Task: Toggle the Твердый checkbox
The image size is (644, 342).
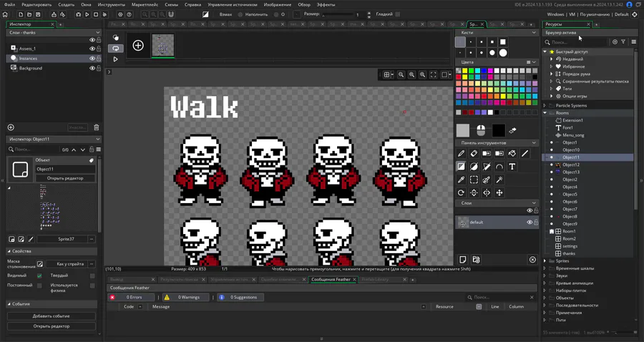Action: point(92,275)
